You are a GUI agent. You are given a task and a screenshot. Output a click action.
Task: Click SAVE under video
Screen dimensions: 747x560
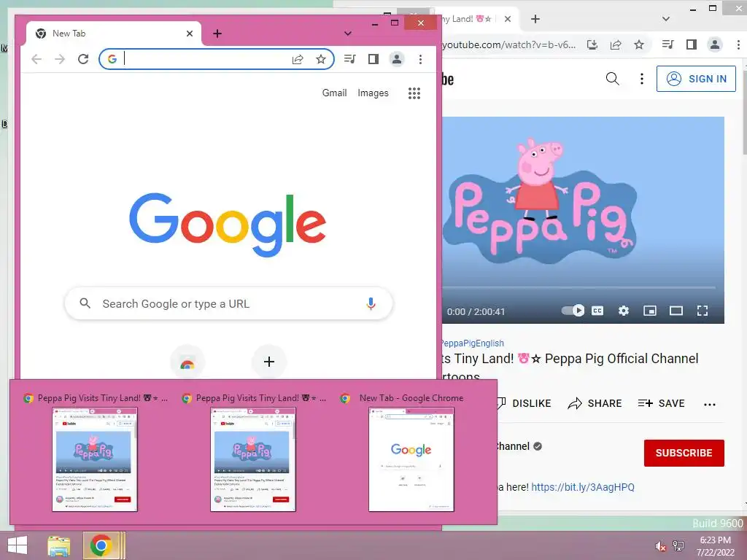click(661, 403)
